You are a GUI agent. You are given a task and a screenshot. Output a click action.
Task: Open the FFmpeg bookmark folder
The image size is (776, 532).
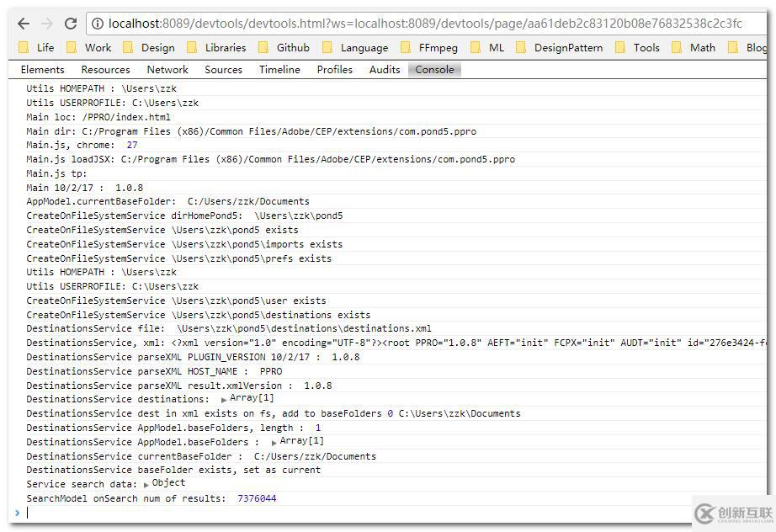pyautogui.click(x=429, y=47)
